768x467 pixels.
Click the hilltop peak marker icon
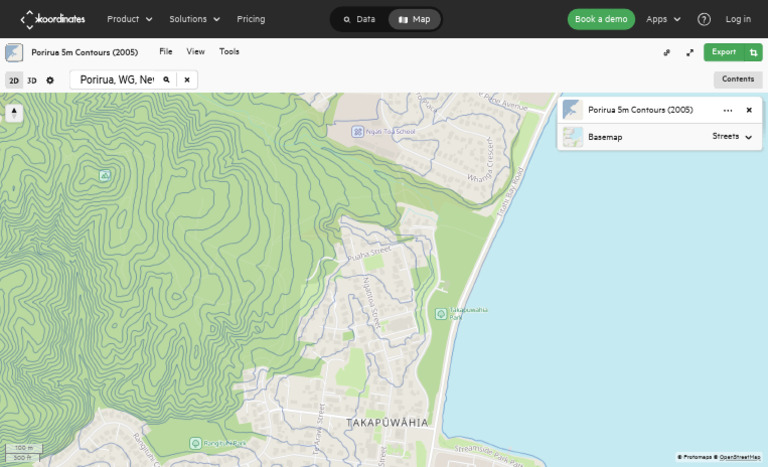[104, 175]
